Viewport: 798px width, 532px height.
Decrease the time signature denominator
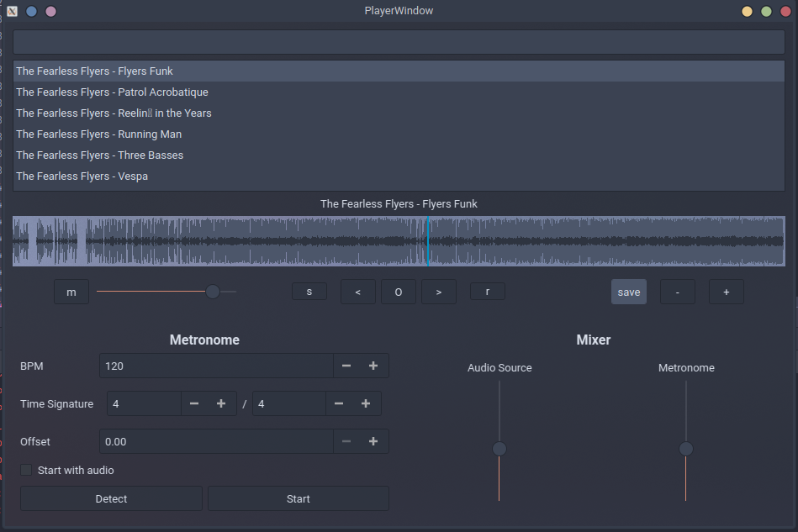coord(339,403)
